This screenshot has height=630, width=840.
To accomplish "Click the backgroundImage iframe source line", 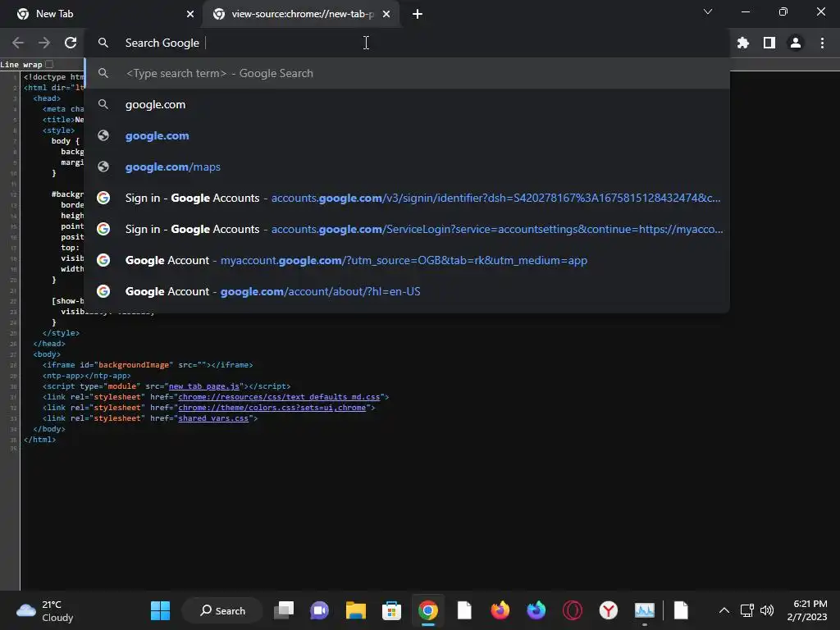I will [148, 365].
